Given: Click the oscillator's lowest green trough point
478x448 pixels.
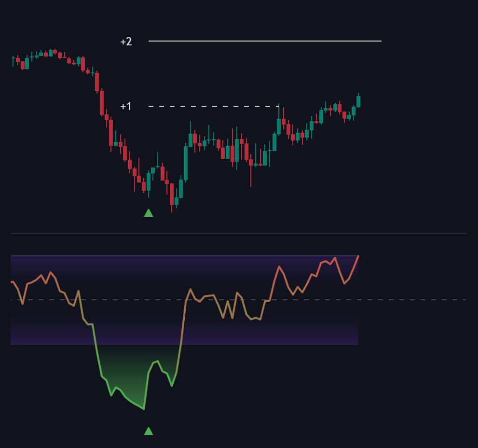Looking at the screenshot, I should click(144, 409).
